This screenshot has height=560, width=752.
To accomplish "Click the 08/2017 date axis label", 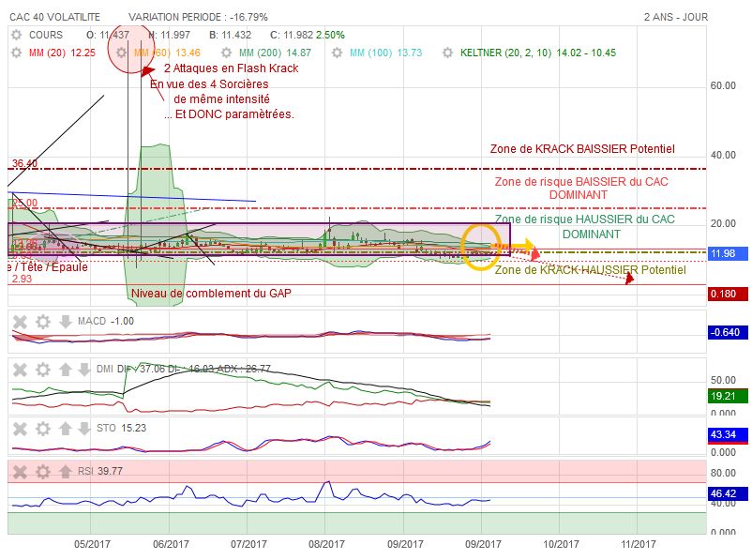I will click(326, 544).
